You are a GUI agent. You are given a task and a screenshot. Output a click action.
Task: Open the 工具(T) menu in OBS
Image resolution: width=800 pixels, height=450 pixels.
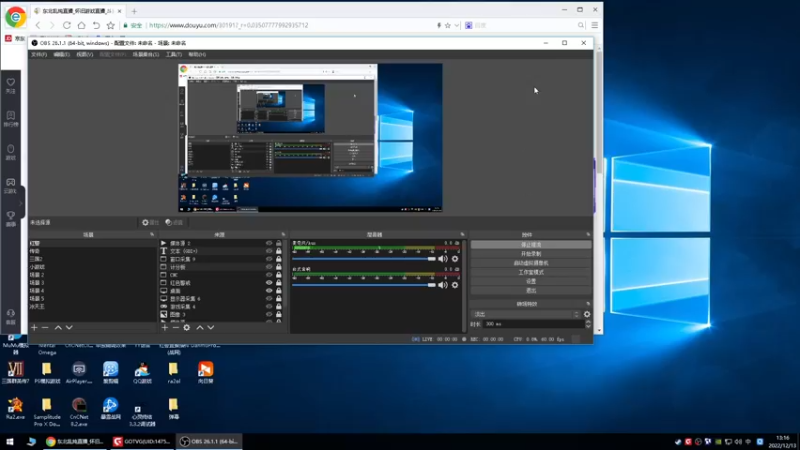173,55
